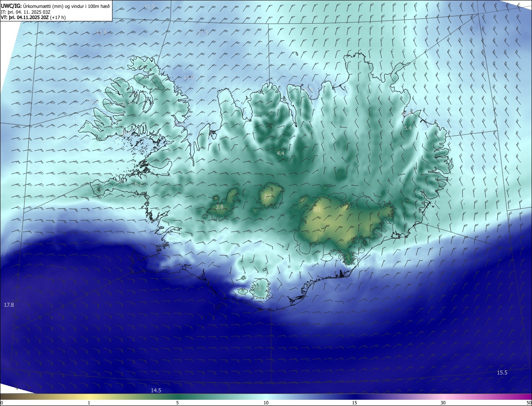The image size is (532, 406).
Task: Click the '3.8' value on the western glacier
Action: [x=220, y=207]
